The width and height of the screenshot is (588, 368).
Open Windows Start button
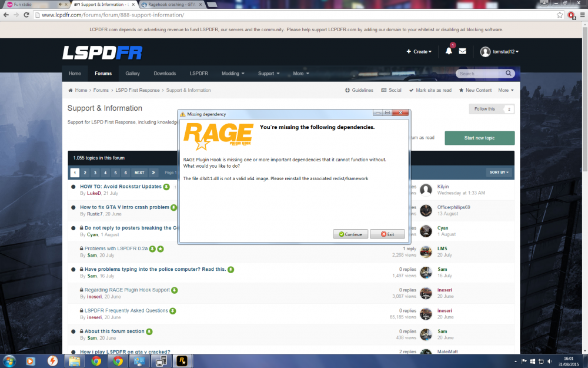point(9,362)
